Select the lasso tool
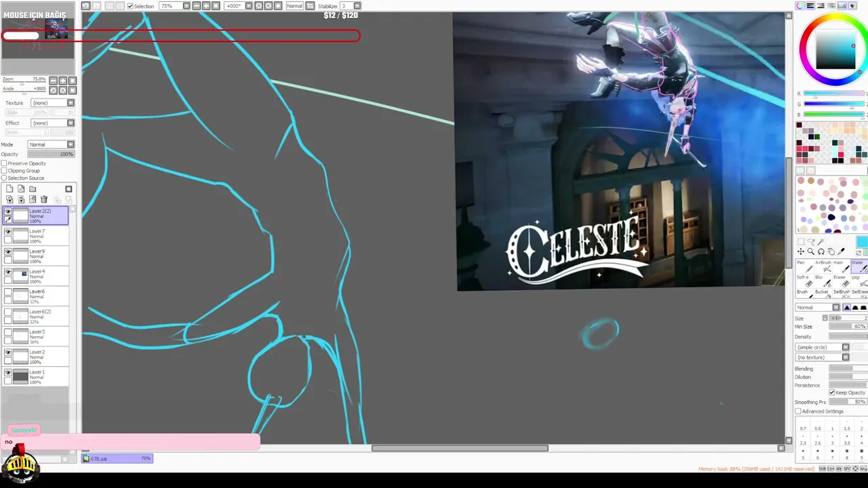This screenshot has width=868, height=488. pyautogui.click(x=811, y=242)
